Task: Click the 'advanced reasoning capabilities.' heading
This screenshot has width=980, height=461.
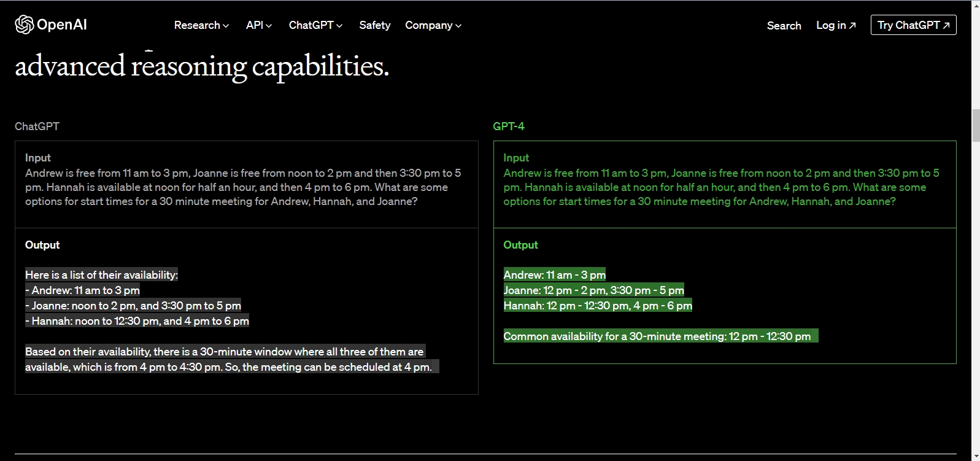Action: (202, 66)
